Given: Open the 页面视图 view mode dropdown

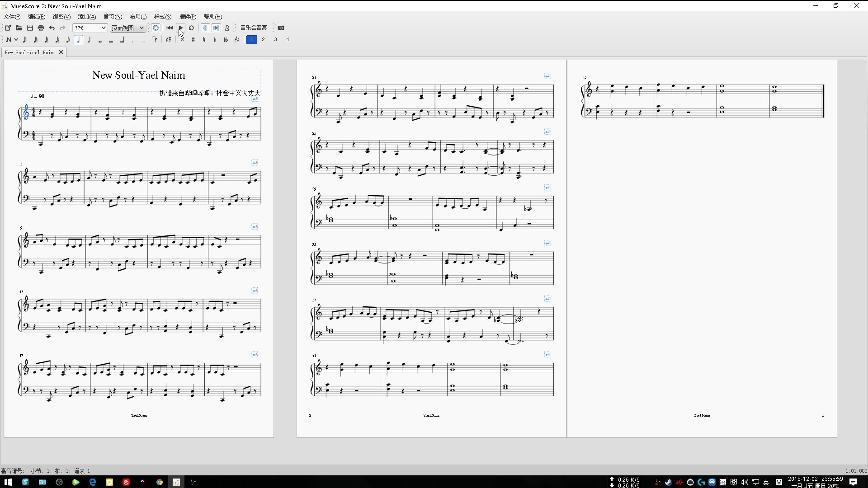Looking at the screenshot, I should 141,28.
